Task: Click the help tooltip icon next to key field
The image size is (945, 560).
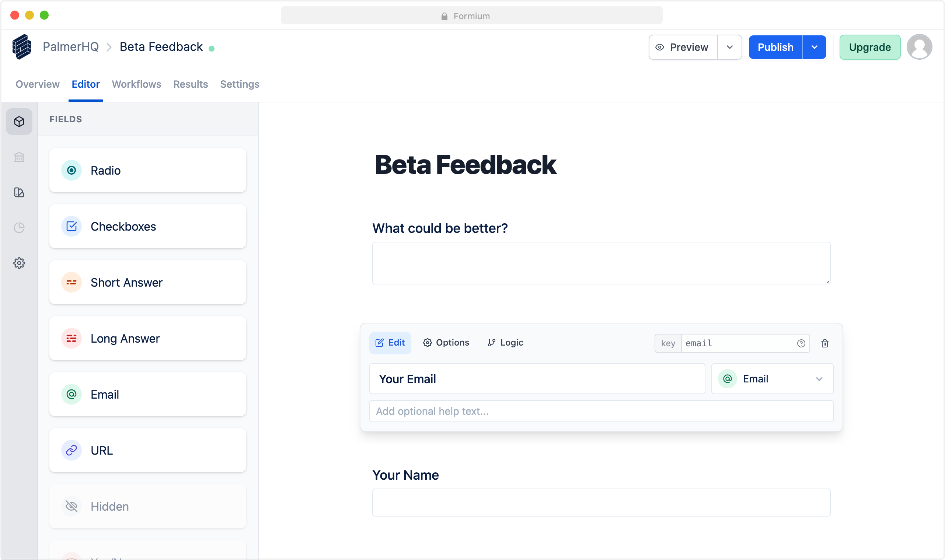Action: point(802,343)
